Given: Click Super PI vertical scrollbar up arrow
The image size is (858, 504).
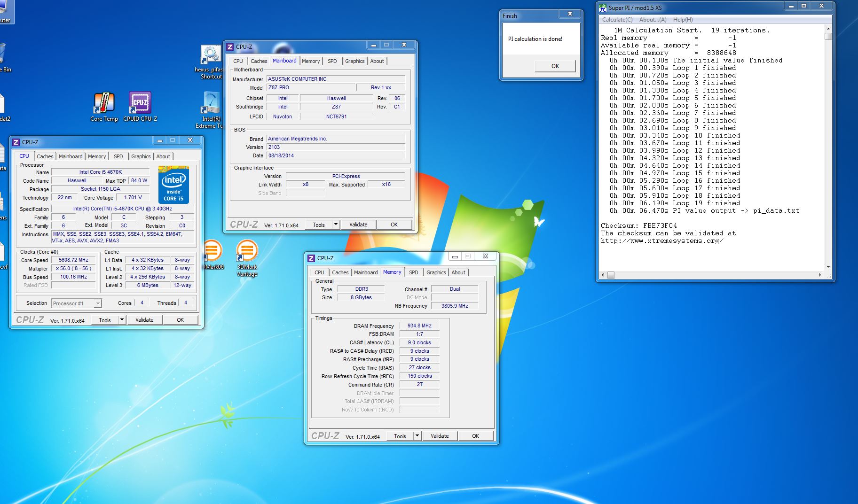Looking at the screenshot, I should point(828,29).
